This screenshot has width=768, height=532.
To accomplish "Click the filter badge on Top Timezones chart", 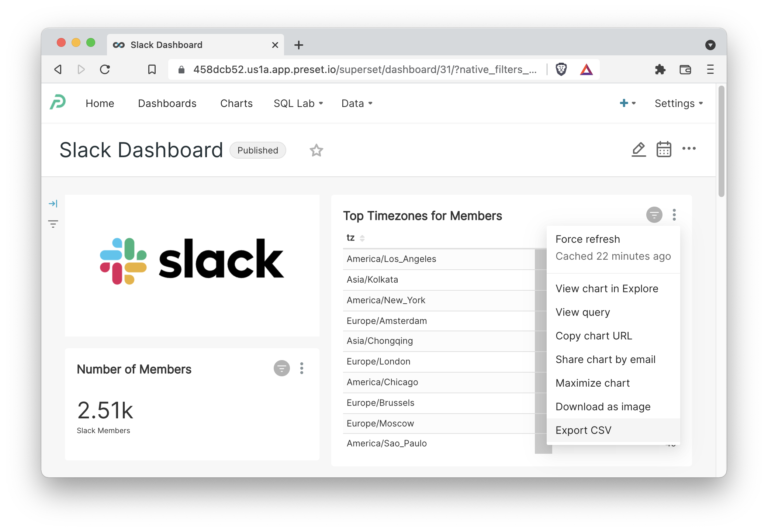I will point(654,215).
